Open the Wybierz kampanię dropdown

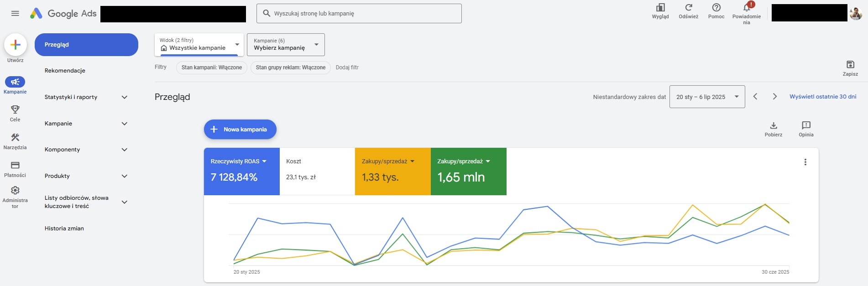(286, 45)
